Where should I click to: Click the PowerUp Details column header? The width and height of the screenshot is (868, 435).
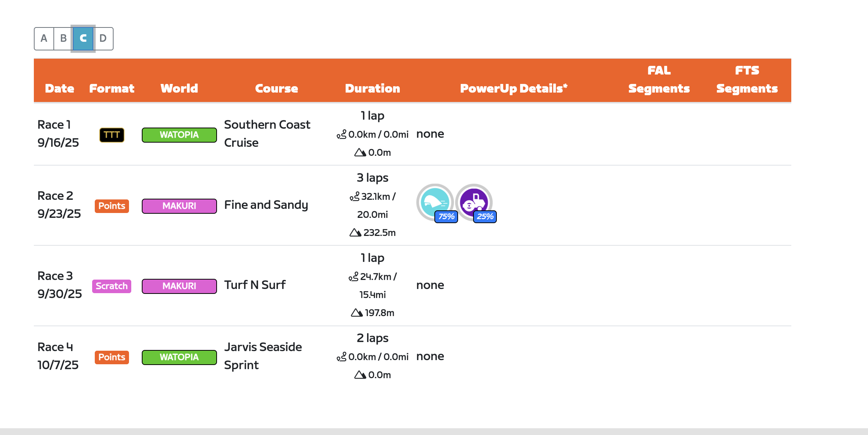coord(513,88)
